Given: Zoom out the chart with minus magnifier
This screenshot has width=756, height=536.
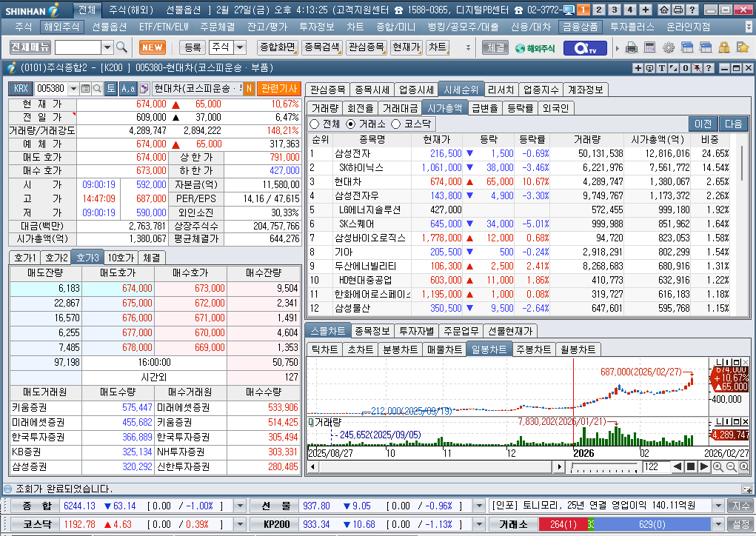Looking at the screenshot, I should [x=731, y=466].
